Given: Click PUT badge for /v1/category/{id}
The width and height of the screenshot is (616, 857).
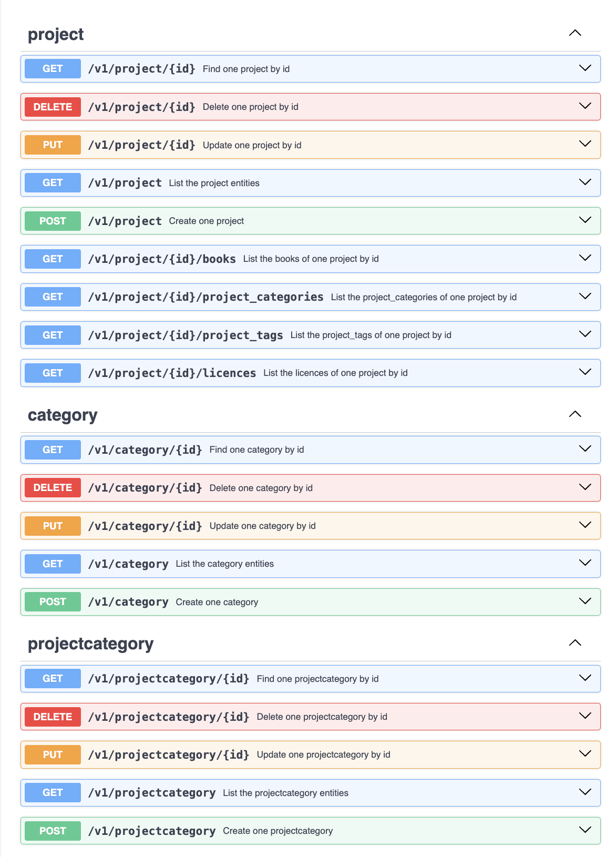Looking at the screenshot, I should (53, 526).
